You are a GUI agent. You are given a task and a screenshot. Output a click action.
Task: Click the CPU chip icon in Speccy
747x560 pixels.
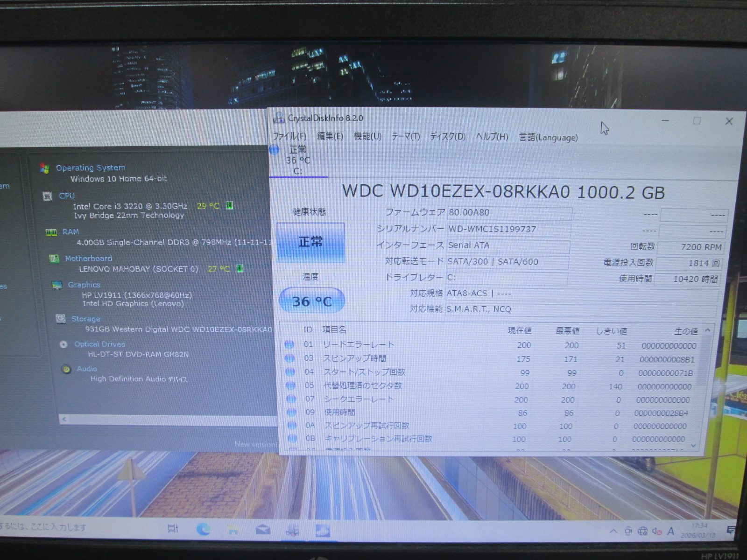click(x=47, y=196)
